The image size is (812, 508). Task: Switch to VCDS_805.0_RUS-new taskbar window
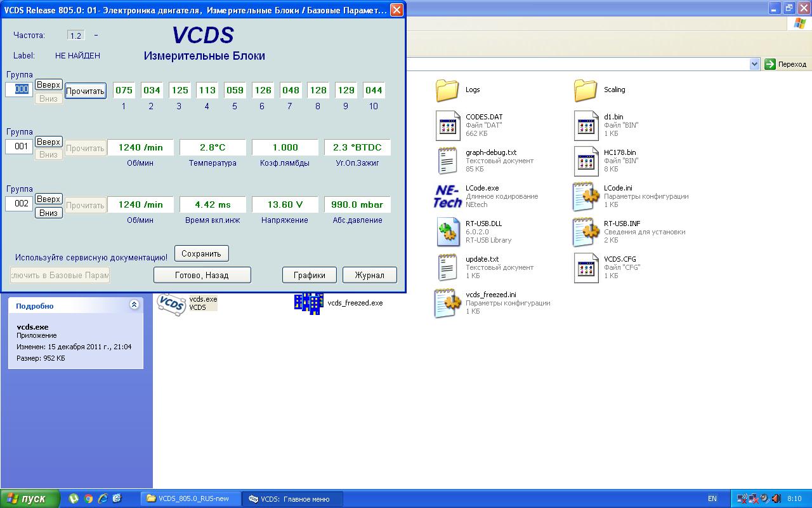[189, 498]
